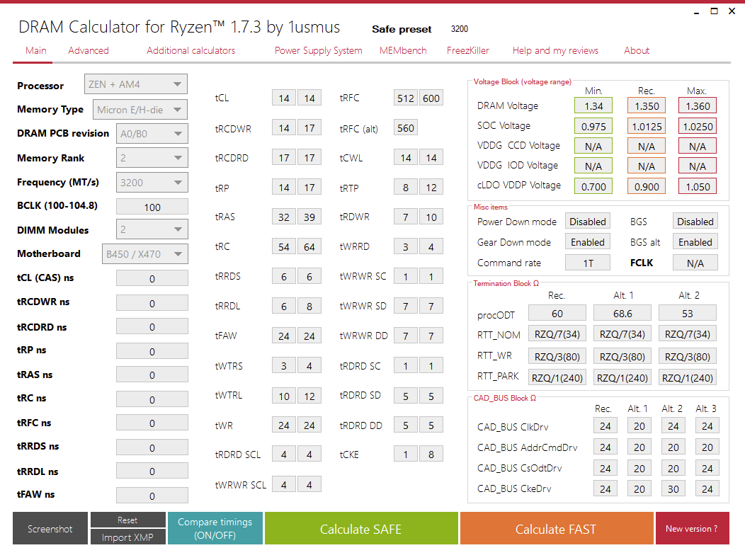Close the DRAM Calculator window
Screen dimensions: 745x560
(x=732, y=11)
